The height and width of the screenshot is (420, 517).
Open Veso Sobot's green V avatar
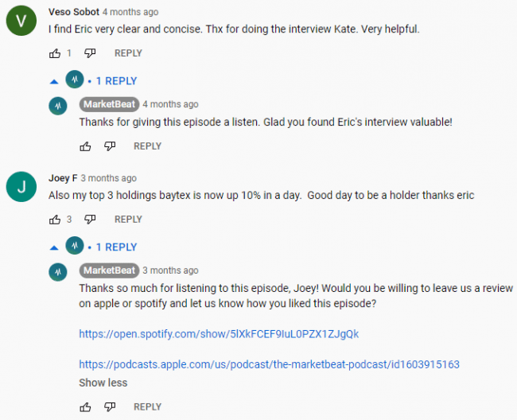coord(21,21)
